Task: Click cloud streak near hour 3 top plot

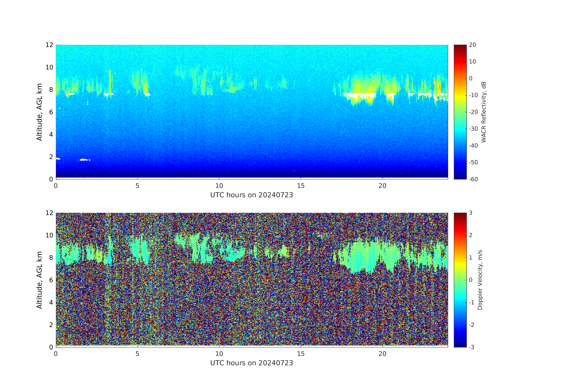Action: tap(110, 81)
